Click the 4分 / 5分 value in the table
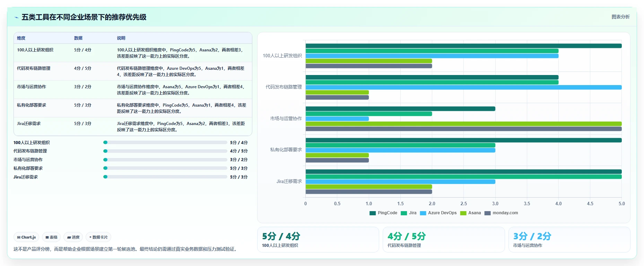Image resolution: width=644 pixels, height=266 pixels. click(82, 68)
